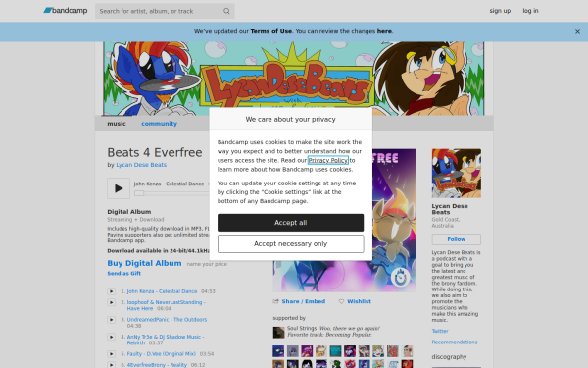The height and width of the screenshot is (368, 588).
Task: Click the Bandcamp logo
Action: 66,11
